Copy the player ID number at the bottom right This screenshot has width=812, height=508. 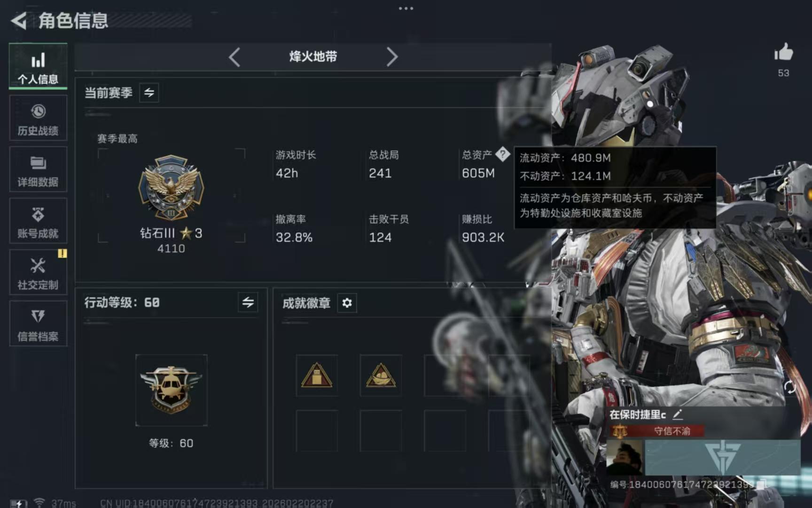tap(761, 484)
